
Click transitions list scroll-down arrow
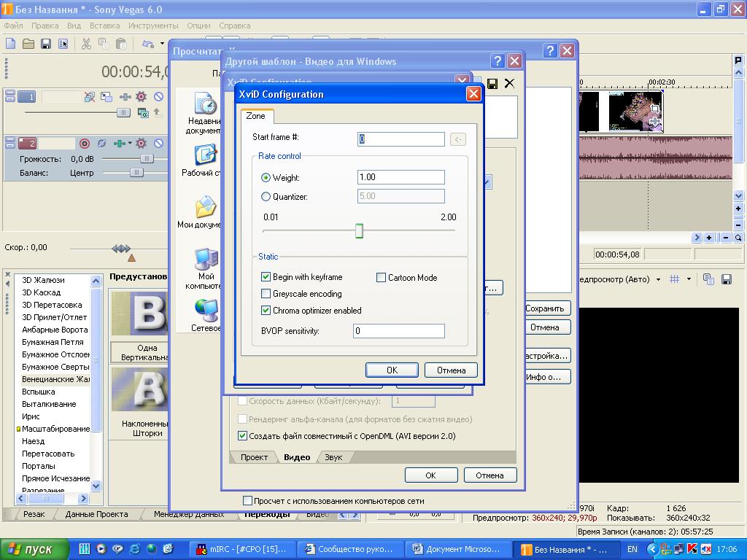coord(96,486)
